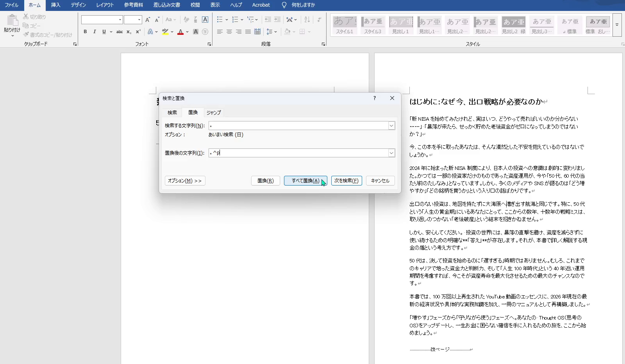This screenshot has height=364, width=625.
Task: Open the change case (Aa) menu
Action: tap(171, 20)
